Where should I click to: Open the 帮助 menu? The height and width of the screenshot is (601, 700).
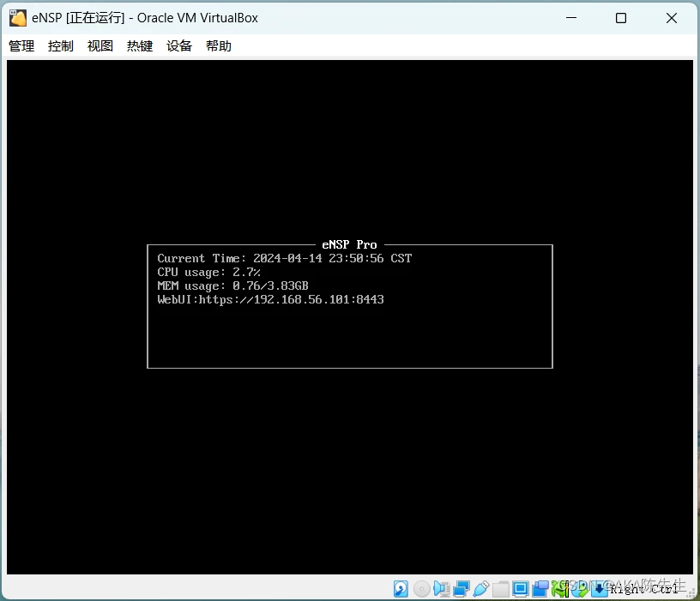click(218, 46)
